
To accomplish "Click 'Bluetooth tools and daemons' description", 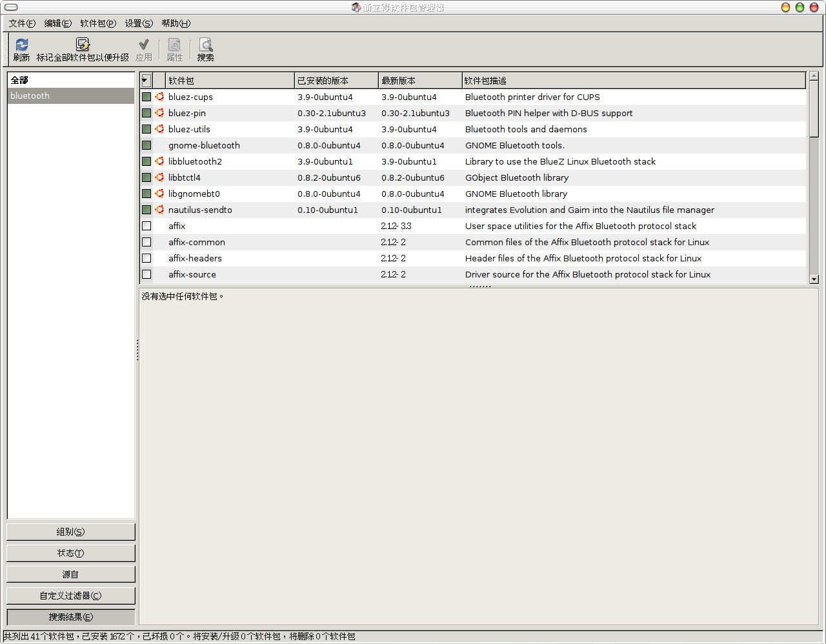I will [526, 129].
